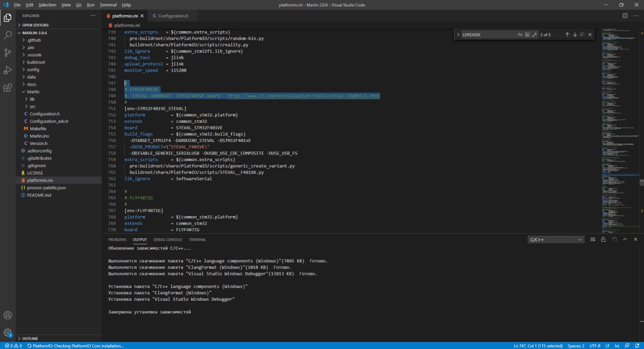Open the Manage gear icon

click(x=8, y=332)
